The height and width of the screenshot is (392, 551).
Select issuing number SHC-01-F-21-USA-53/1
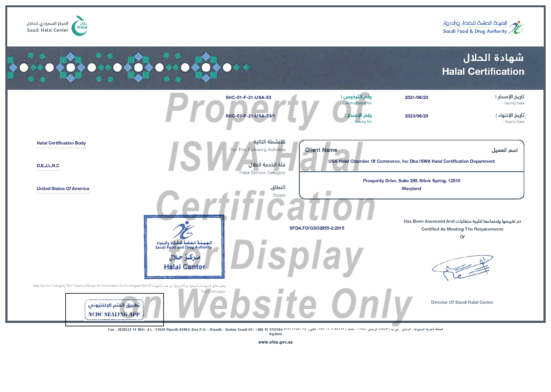[250, 116]
